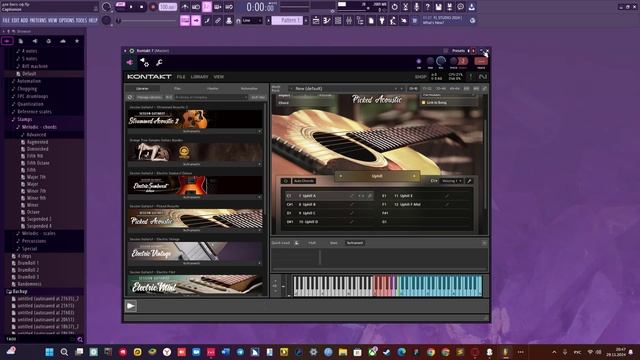
Task: Open the library sort dropdown in the Kontakt browser
Action: [211, 98]
